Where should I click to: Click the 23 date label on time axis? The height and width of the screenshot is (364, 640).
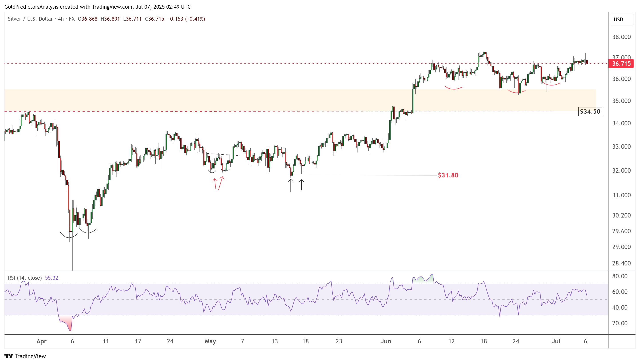339,342
